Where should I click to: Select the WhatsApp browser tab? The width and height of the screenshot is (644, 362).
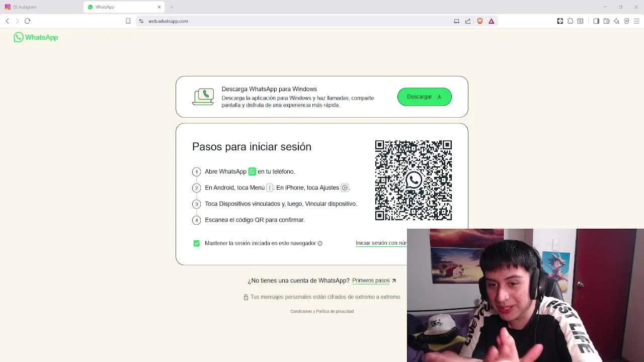coord(123,7)
